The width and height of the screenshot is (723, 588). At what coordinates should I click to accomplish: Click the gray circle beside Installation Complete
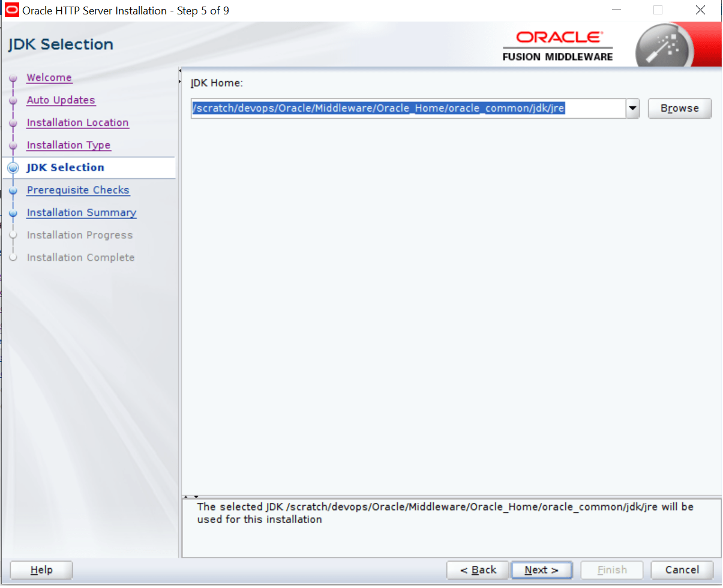[x=13, y=257]
